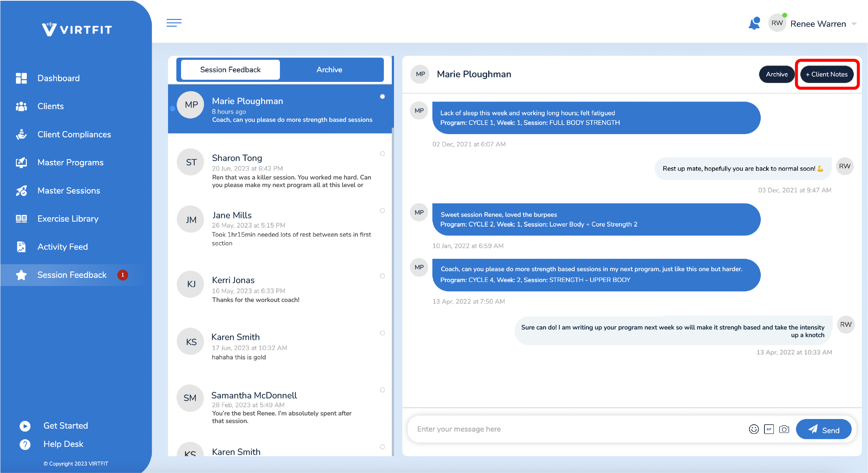
Task: Select the circle on Jane Mills' row
Action: [x=382, y=211]
